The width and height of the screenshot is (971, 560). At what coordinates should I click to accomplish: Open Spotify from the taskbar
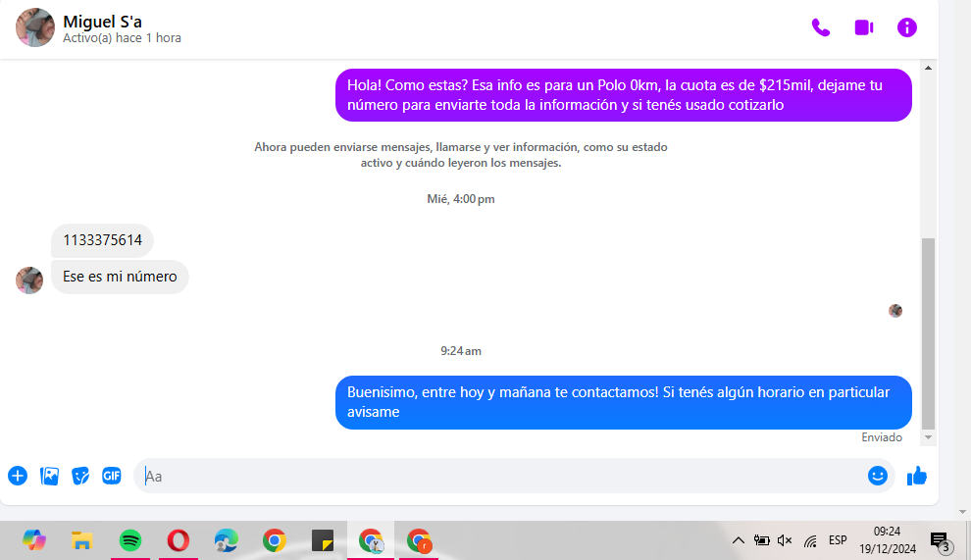click(x=129, y=540)
